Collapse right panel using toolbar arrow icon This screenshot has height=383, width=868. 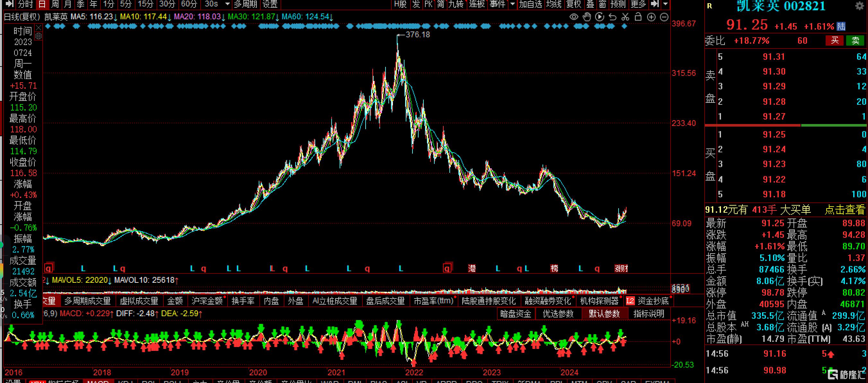coord(654,4)
